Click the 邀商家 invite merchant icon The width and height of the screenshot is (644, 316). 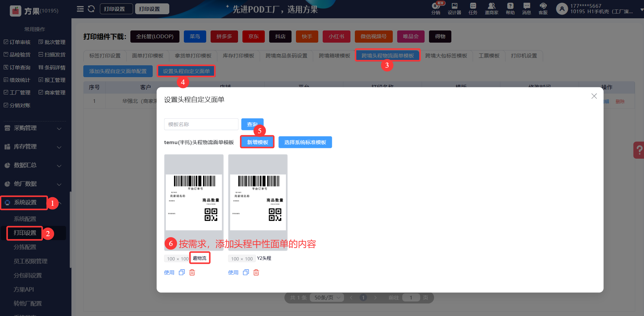(x=492, y=9)
